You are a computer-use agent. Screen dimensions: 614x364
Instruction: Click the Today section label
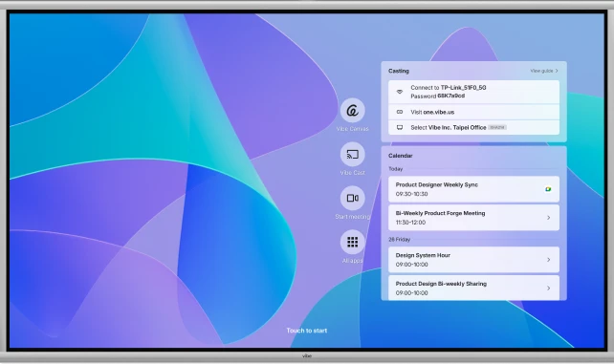396,169
